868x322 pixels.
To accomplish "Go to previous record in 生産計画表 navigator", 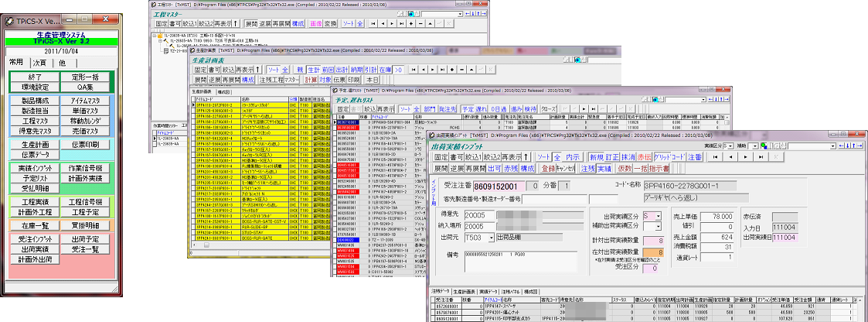I will pyautogui.click(x=423, y=70).
